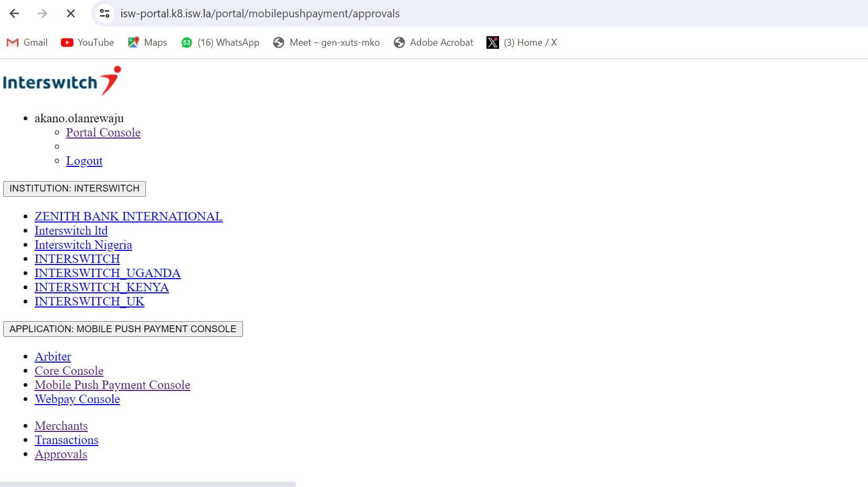Expand the APPLICATION: MOBILE PUSH PAYMENT CONSOLE dropdown
Screen dimensions: 868x487
[x=123, y=329]
